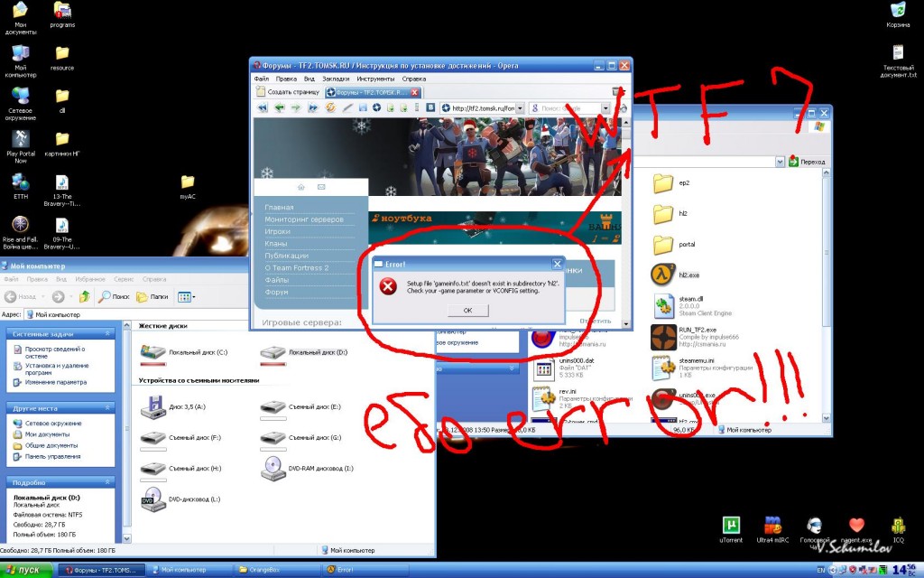Select the Локальный диск (C:) drive icon
The height and width of the screenshot is (578, 924).
(x=152, y=353)
